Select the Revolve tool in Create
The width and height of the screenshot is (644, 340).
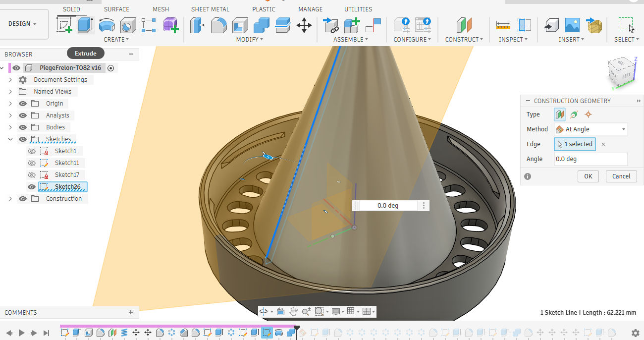pyautogui.click(x=107, y=25)
